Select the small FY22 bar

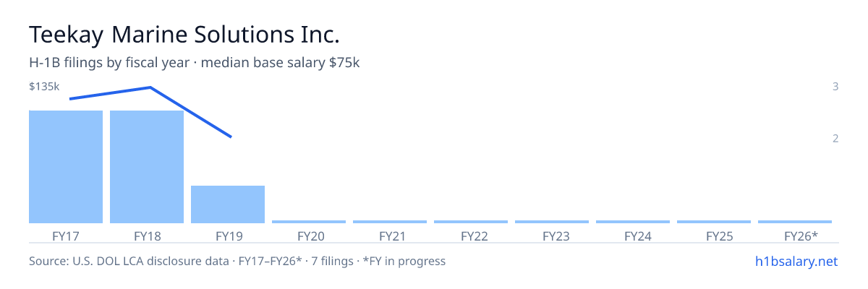point(471,222)
